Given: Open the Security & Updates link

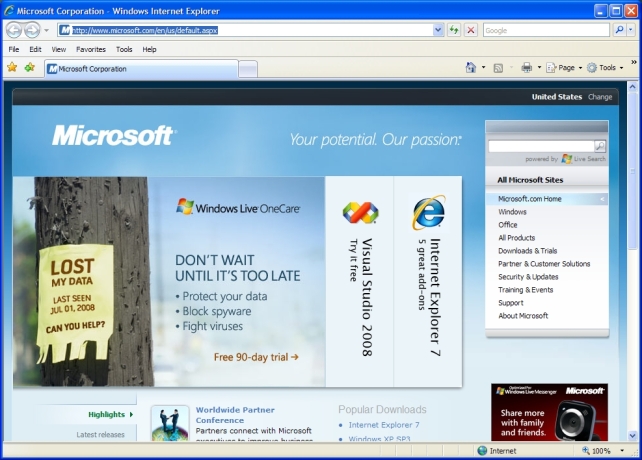Looking at the screenshot, I should tap(528, 277).
